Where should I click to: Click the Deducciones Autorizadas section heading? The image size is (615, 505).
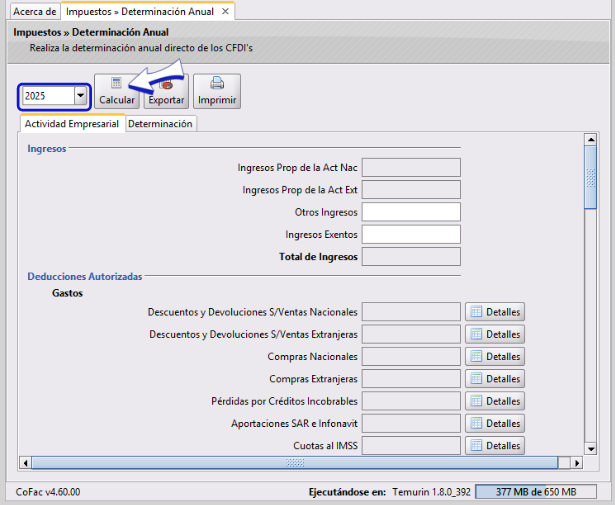pos(85,276)
